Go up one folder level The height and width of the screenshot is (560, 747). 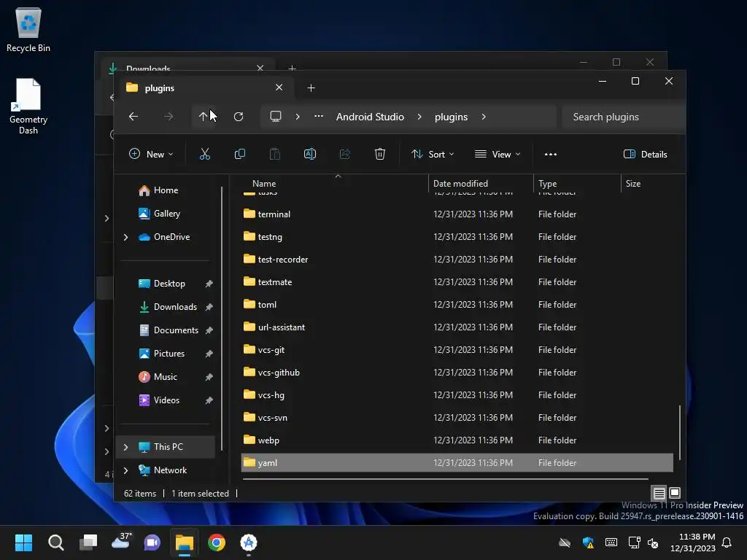[203, 117]
